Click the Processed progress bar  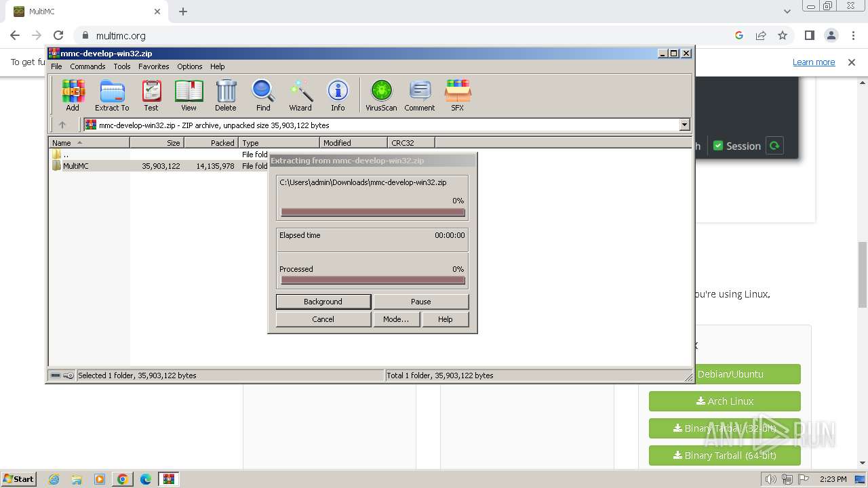[373, 280]
